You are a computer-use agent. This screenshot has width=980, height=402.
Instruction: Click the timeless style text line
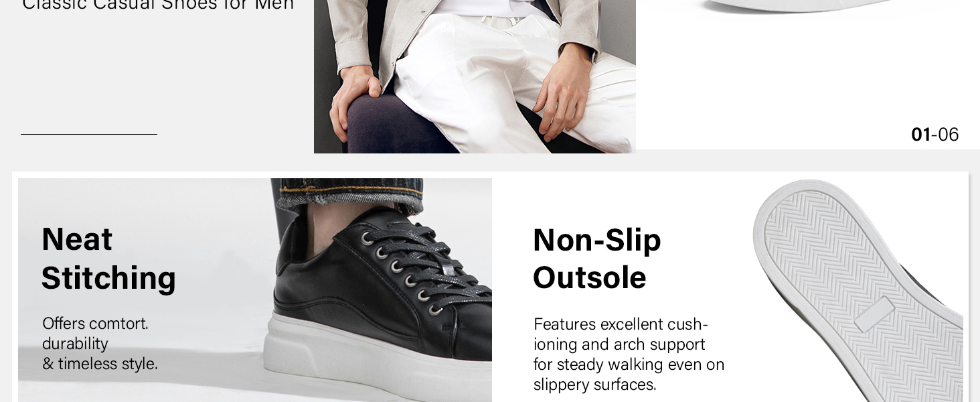100,364
